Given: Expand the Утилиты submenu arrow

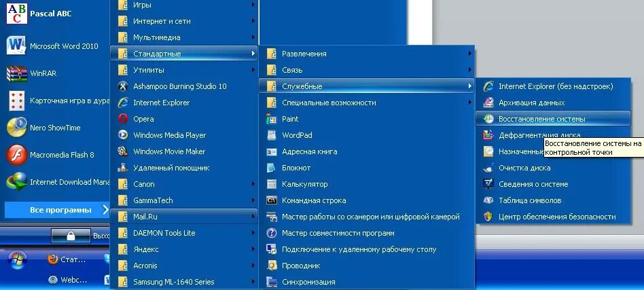Looking at the screenshot, I should 253,70.
